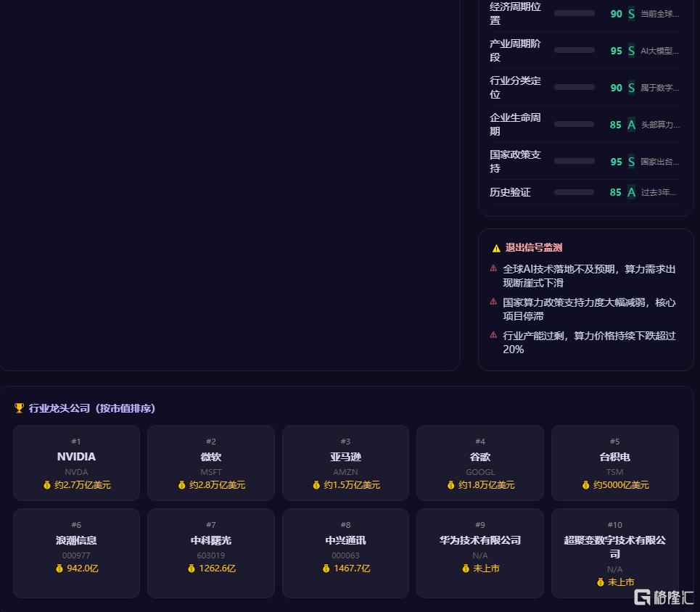Click the truncated note 头部算力...
Viewport: 700px width, 612px height.
tap(660, 125)
